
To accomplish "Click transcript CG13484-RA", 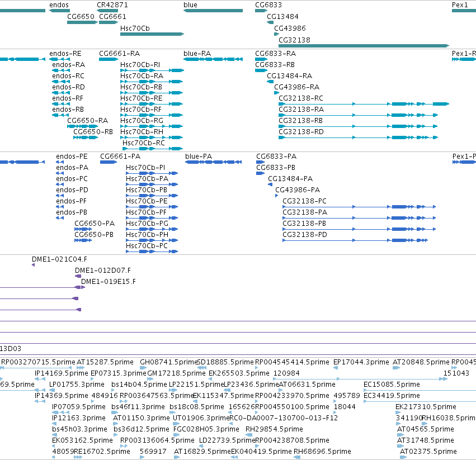I will click(290, 76).
